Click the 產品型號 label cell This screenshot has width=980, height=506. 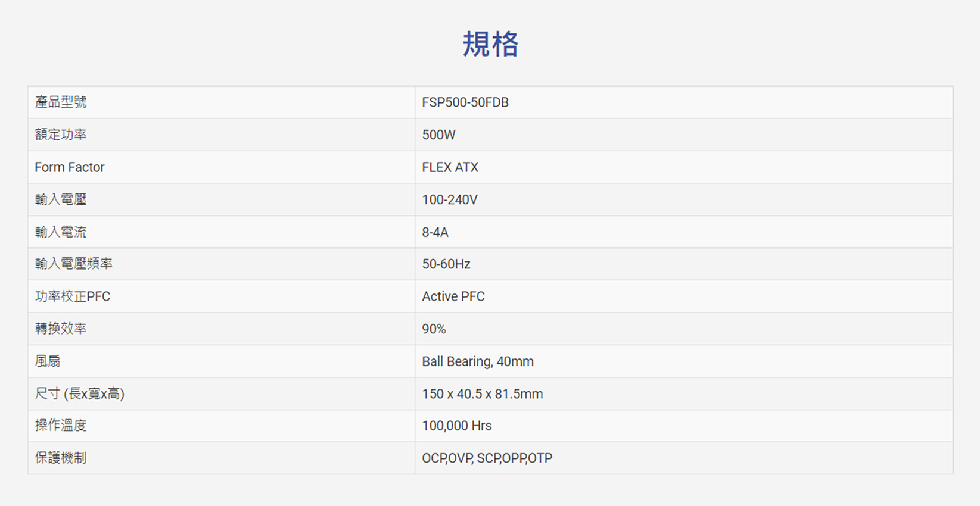tap(61, 102)
